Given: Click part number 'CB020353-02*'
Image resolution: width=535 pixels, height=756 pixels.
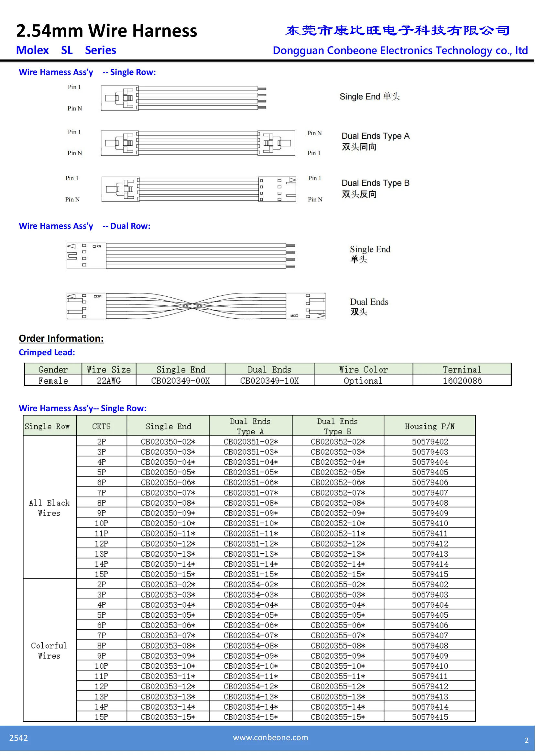Looking at the screenshot, I should point(168,585).
